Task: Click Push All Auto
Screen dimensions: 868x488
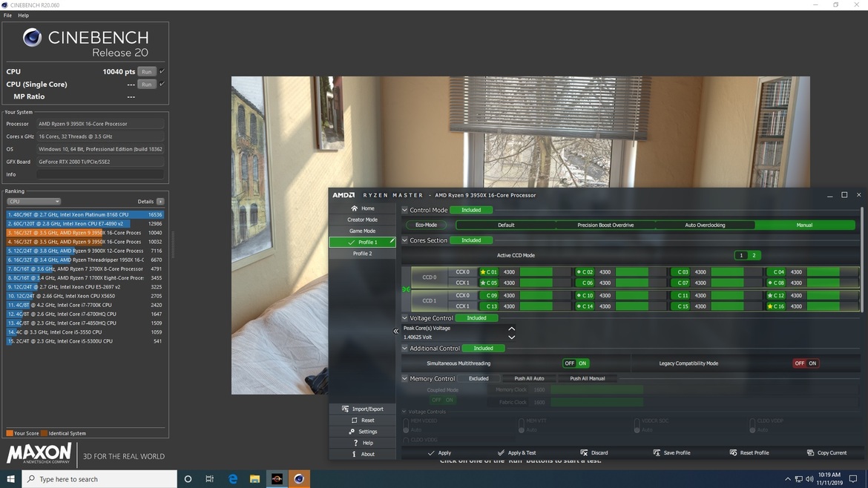Action: point(529,378)
